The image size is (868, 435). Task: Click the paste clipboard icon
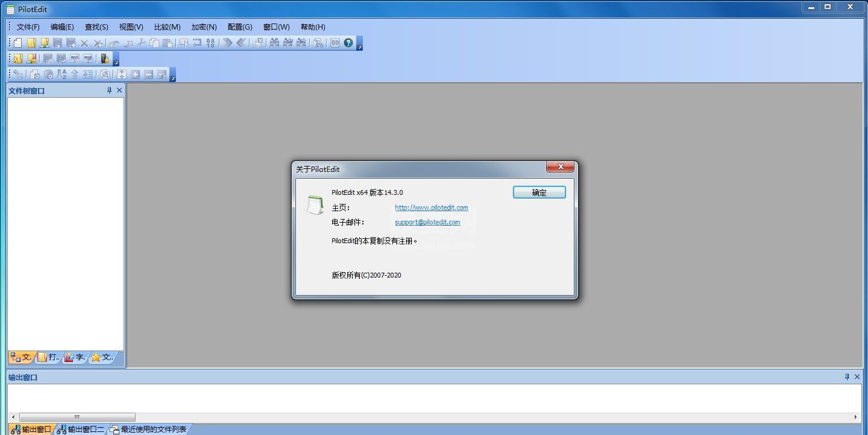pyautogui.click(x=168, y=43)
